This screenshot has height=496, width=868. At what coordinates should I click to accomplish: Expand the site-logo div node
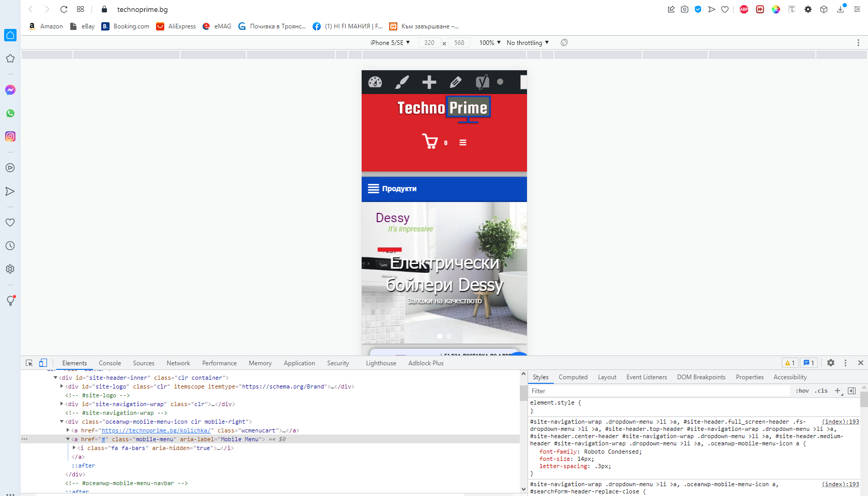click(x=61, y=386)
